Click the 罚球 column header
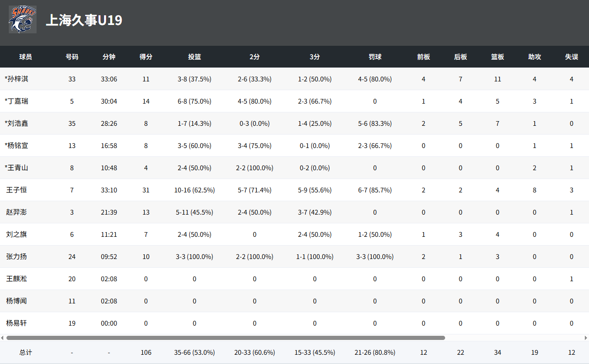Viewport: 589px width, 364px height. [x=375, y=57]
